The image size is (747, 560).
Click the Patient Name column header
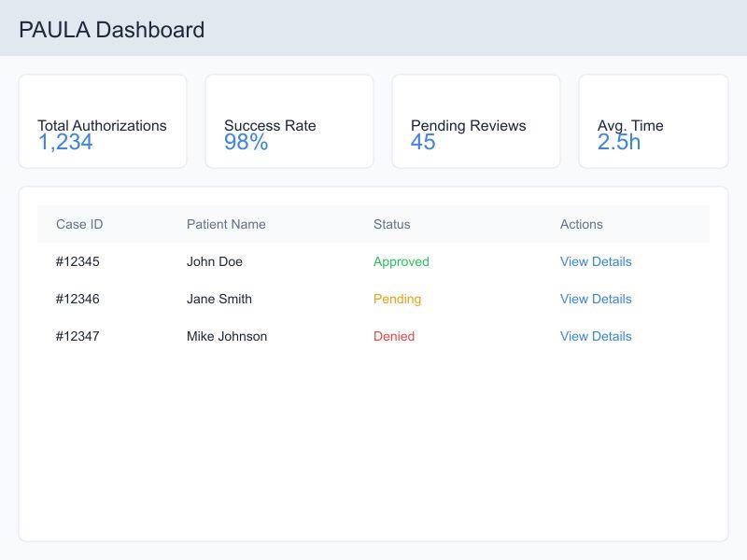[x=226, y=224]
